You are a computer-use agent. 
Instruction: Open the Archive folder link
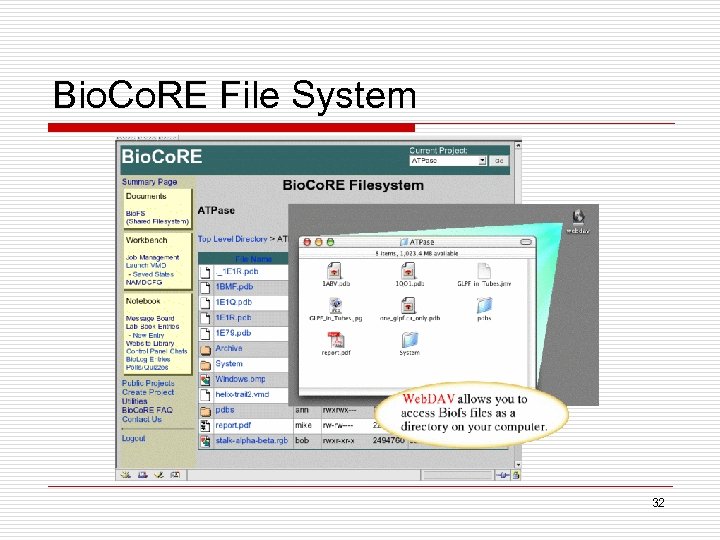coord(229,349)
